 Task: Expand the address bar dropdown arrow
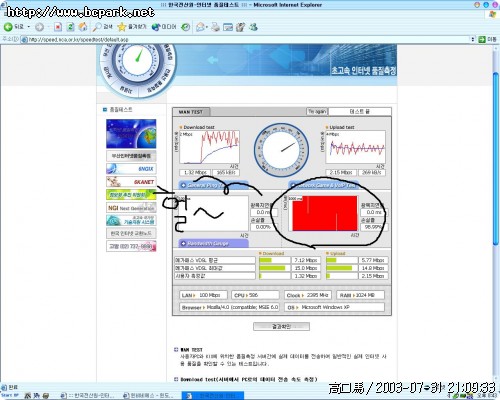pyautogui.click(x=473, y=39)
